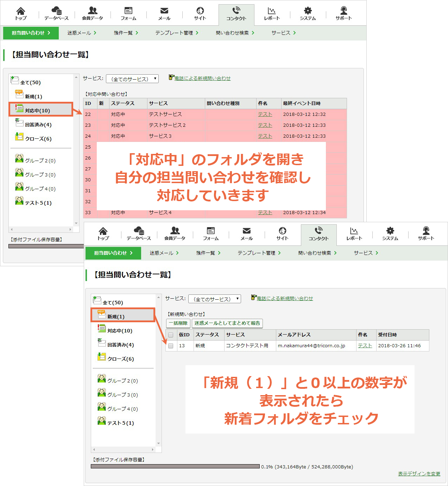Open テスト subject link for ID 24
This screenshot has height=486, width=448.
click(x=265, y=136)
